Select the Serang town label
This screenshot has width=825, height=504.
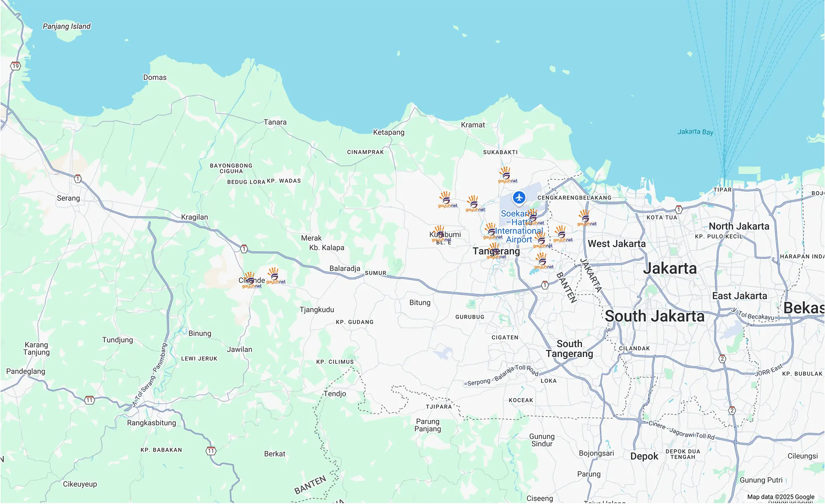pos(68,198)
